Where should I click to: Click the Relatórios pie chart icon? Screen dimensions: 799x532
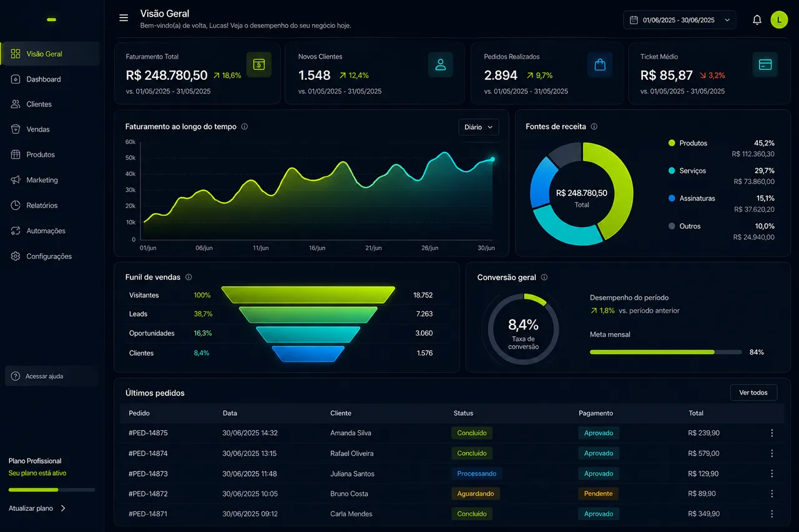pyautogui.click(x=16, y=205)
